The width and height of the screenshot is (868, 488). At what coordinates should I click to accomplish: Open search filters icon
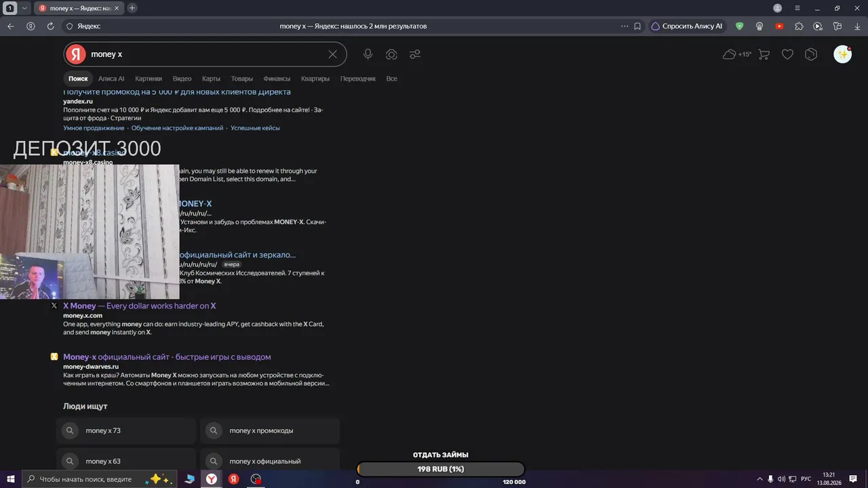click(x=415, y=54)
